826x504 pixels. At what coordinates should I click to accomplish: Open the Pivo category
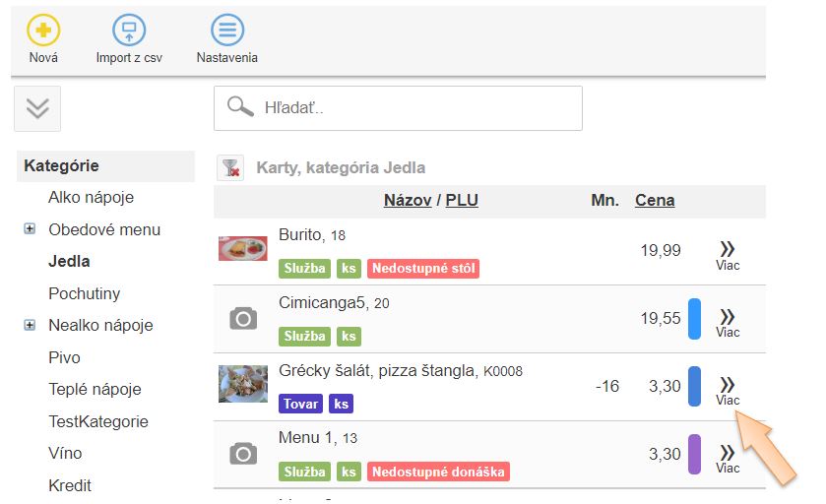pos(64,357)
